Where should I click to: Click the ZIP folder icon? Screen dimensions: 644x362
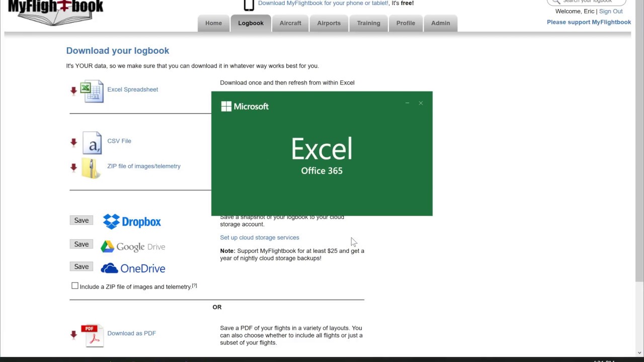(x=91, y=168)
